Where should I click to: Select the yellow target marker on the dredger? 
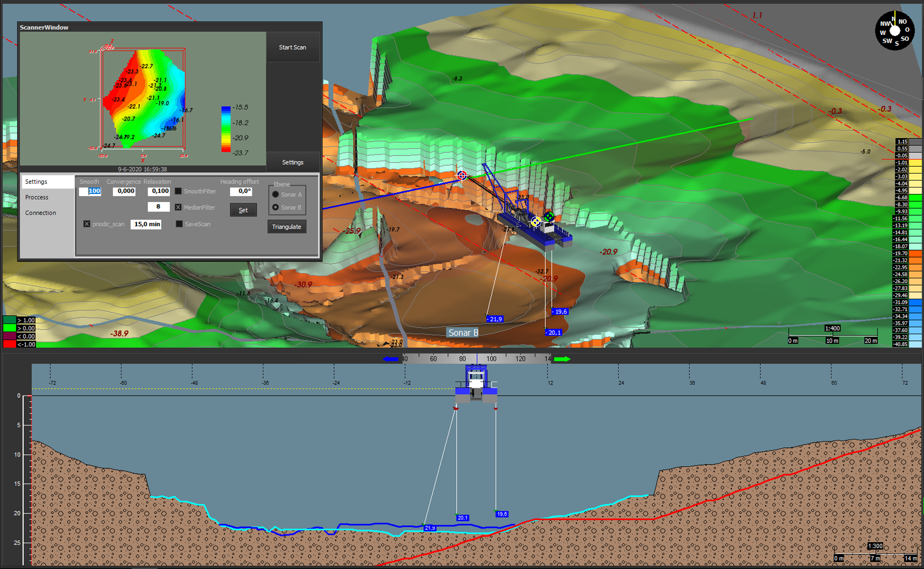click(536, 222)
